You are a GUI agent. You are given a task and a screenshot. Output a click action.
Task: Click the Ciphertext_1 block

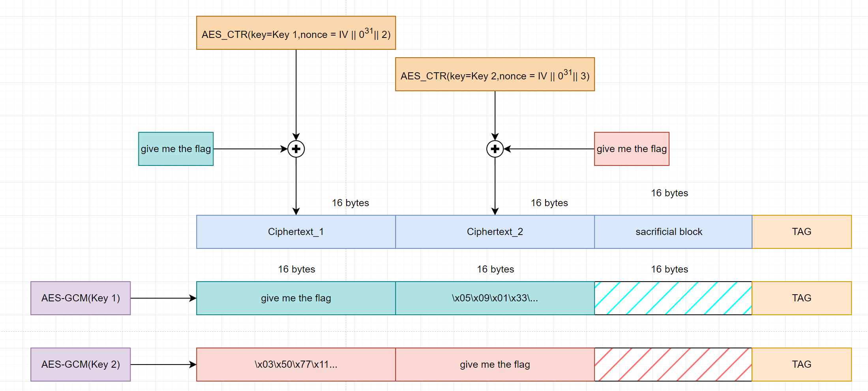coord(296,232)
